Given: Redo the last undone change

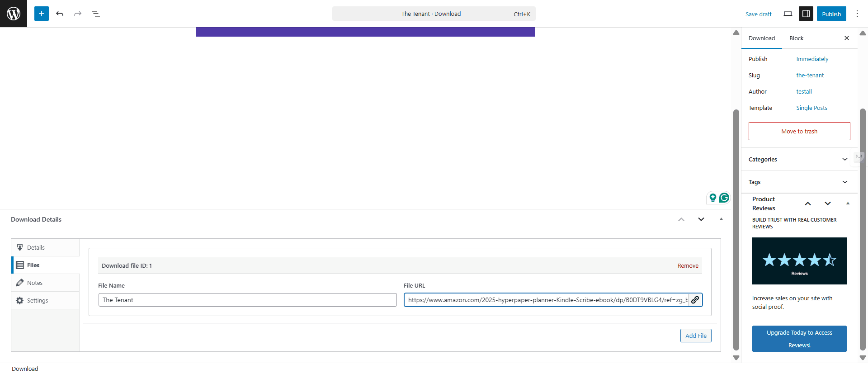Looking at the screenshot, I should (x=78, y=14).
